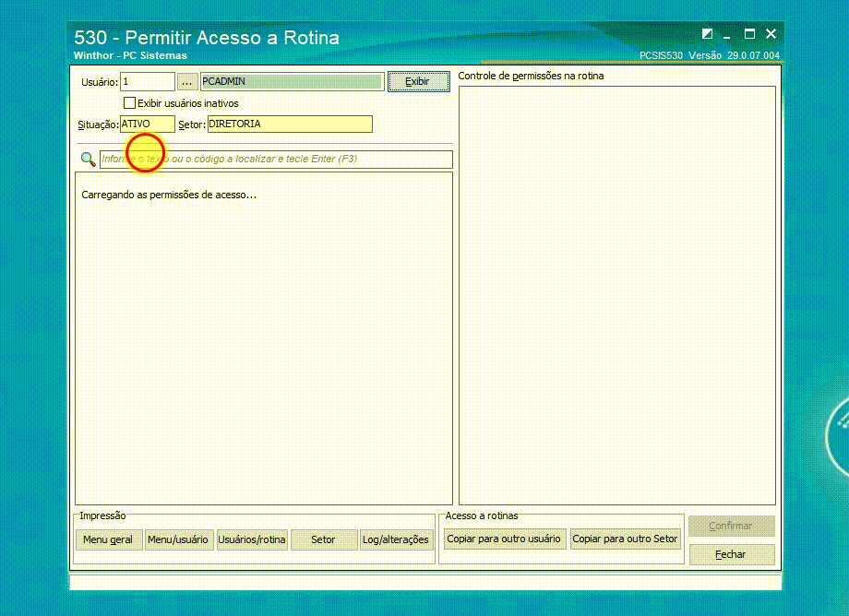
Task: Click Copiar para outro Setor
Action: pos(626,539)
